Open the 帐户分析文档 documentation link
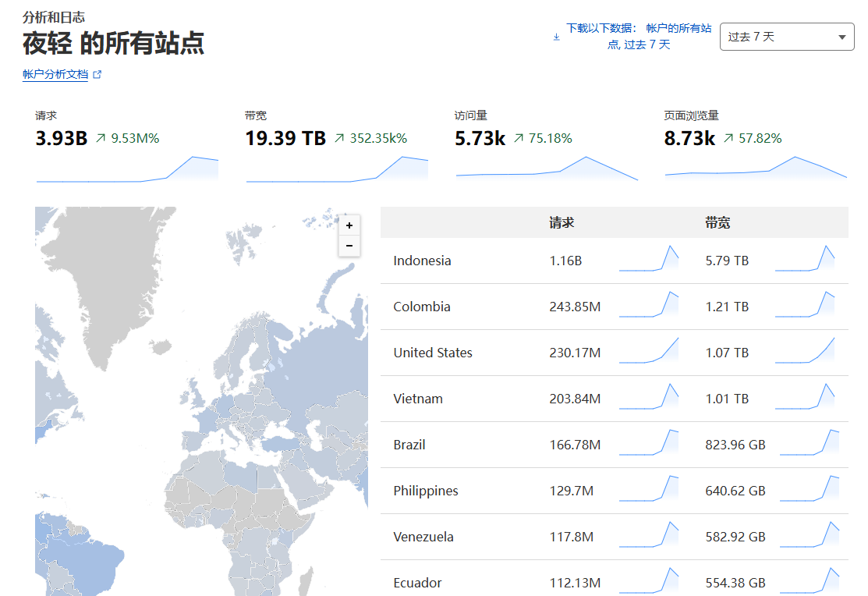This screenshot has width=868, height=596. coord(55,75)
